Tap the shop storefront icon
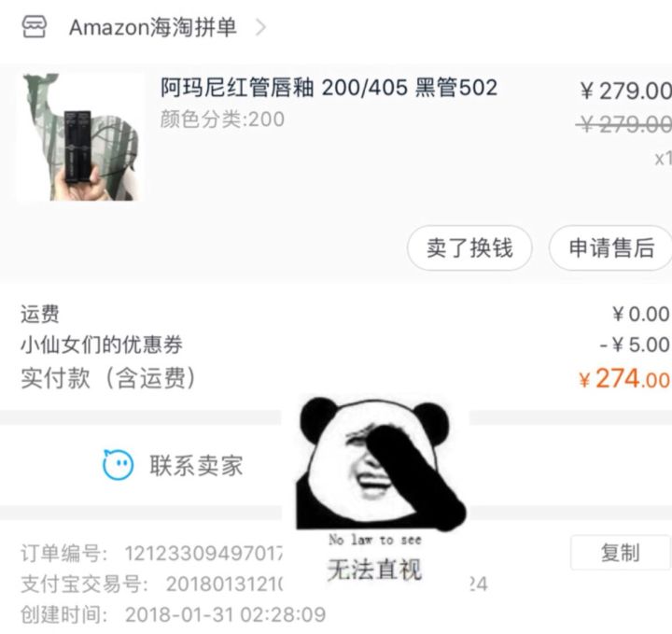The width and height of the screenshot is (672, 634). point(35,27)
